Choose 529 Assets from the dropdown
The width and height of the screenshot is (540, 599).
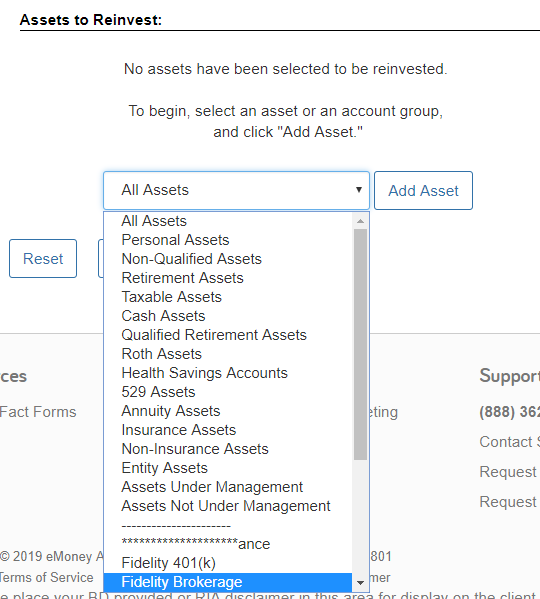(228, 392)
